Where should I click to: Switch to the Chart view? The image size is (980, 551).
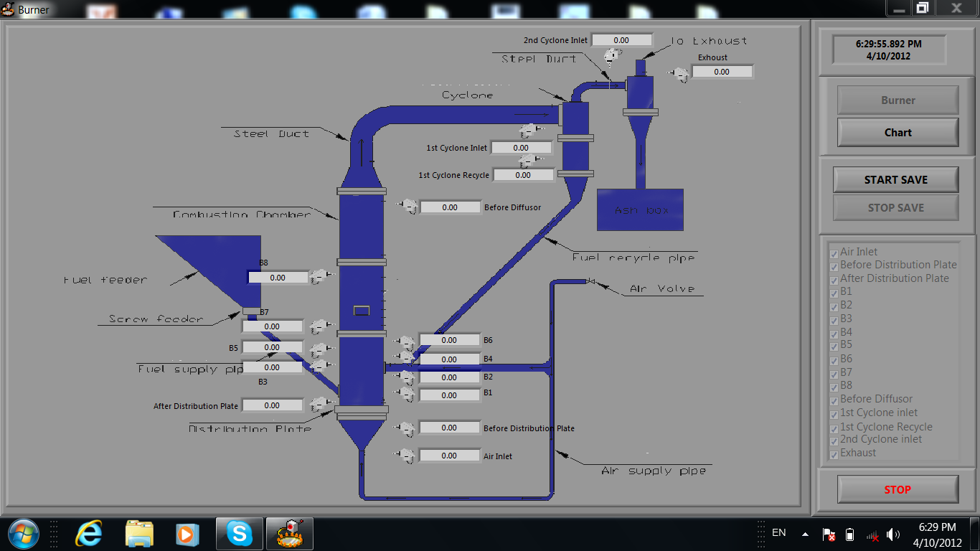[897, 133]
